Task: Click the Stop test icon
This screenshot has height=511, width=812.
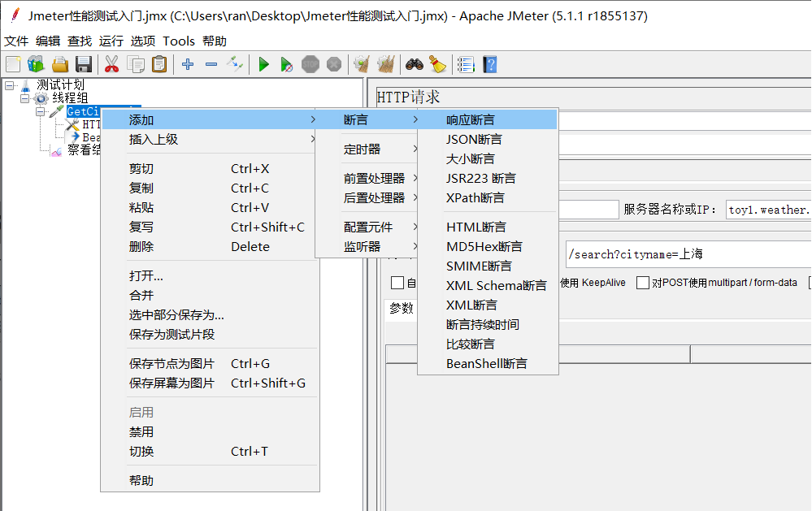Action: point(310,65)
